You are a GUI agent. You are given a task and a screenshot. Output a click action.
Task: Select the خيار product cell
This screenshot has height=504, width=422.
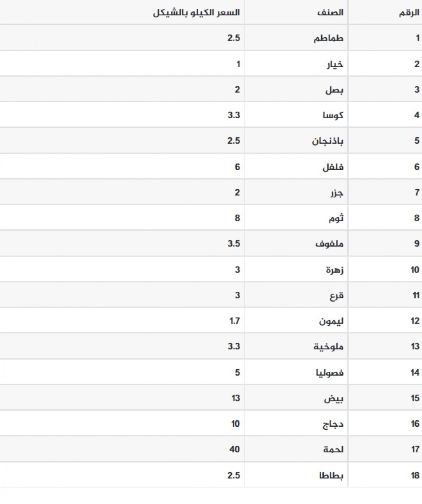coord(336,64)
